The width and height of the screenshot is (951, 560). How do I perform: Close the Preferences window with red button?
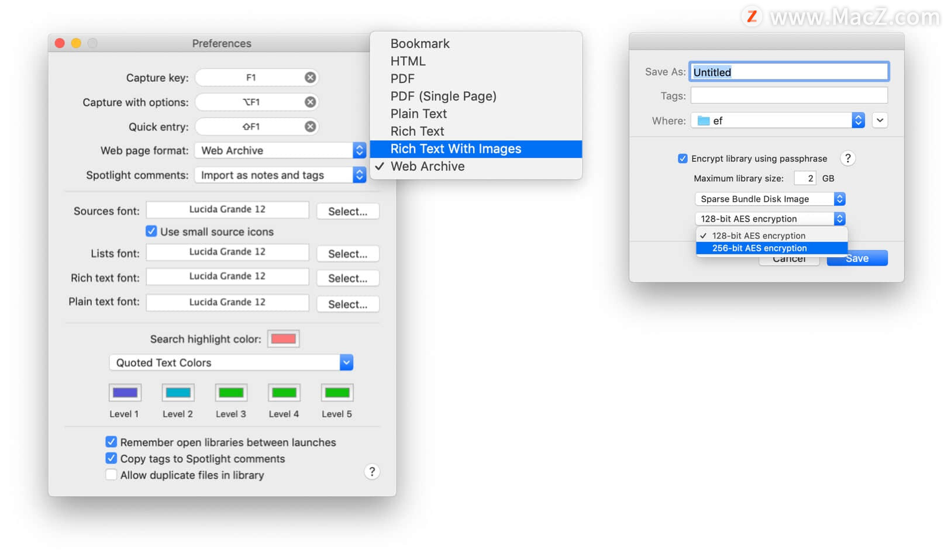60,43
